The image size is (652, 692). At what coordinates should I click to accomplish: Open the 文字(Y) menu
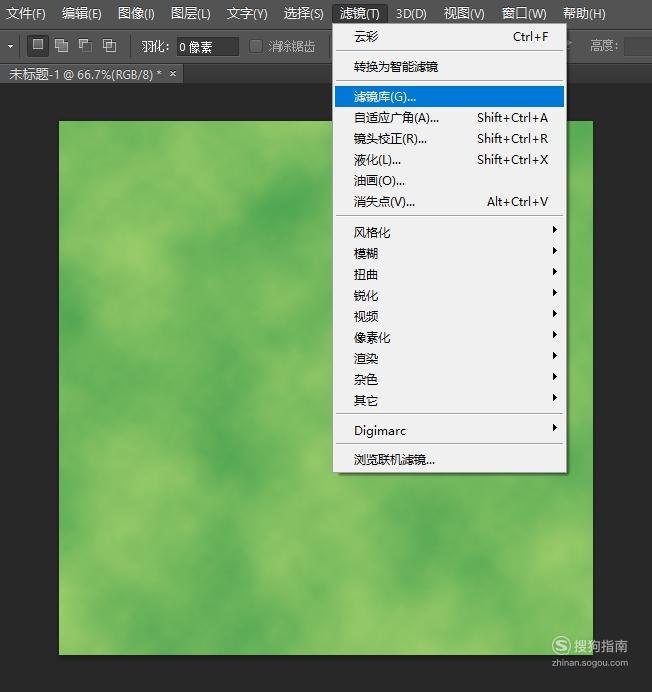[x=247, y=14]
